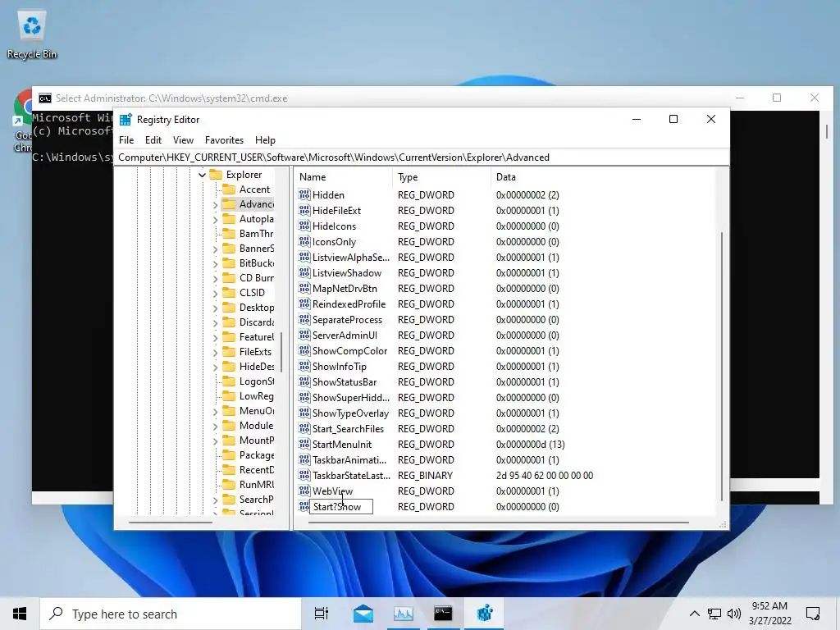The image size is (840, 630).
Task: Click the DWORD icon beside WebView
Action: (x=304, y=491)
